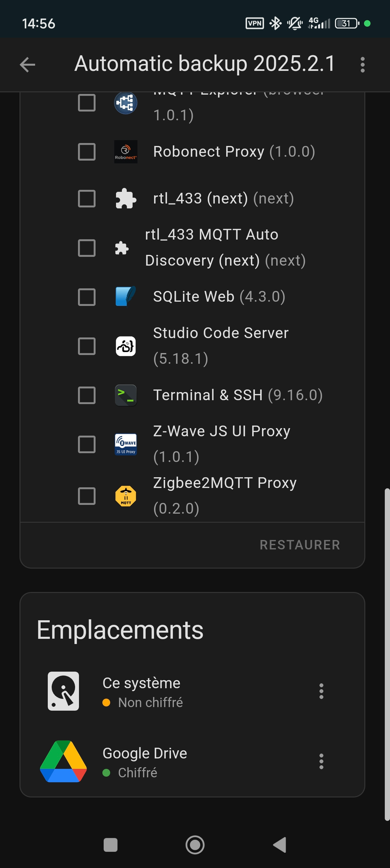Click the Google Drive logo icon
390x868 pixels.
[x=63, y=761]
